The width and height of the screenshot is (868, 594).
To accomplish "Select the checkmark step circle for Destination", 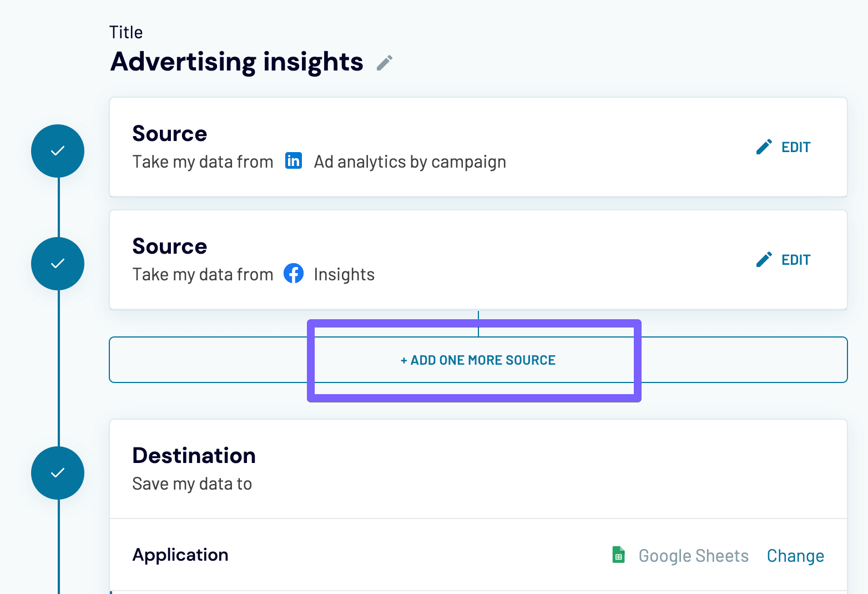I will [x=58, y=473].
